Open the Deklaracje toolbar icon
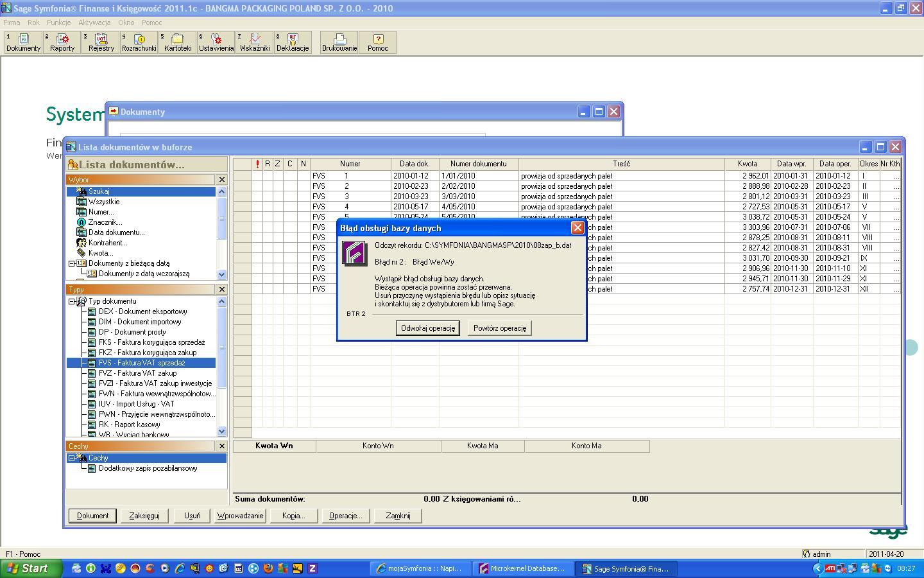This screenshot has height=578, width=924. [x=293, y=42]
